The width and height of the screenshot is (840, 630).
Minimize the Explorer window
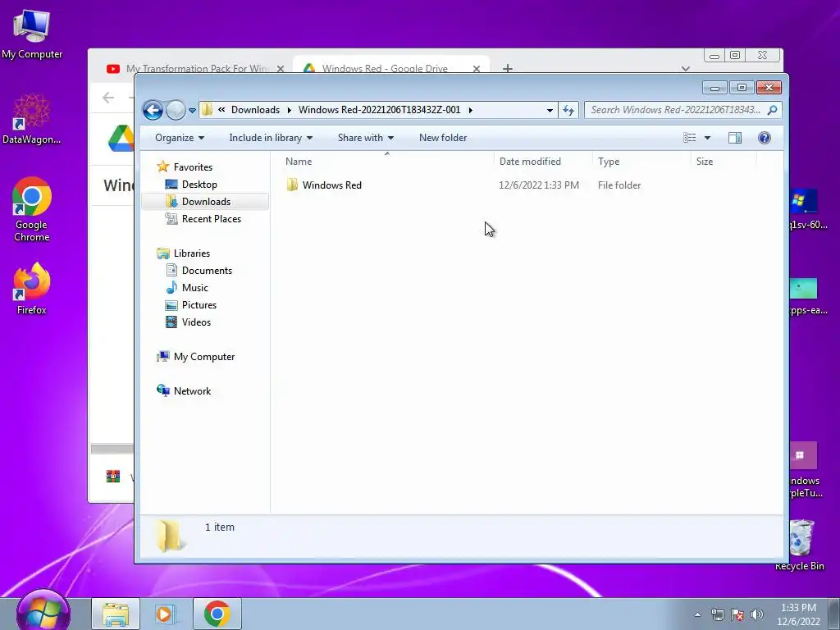714,87
